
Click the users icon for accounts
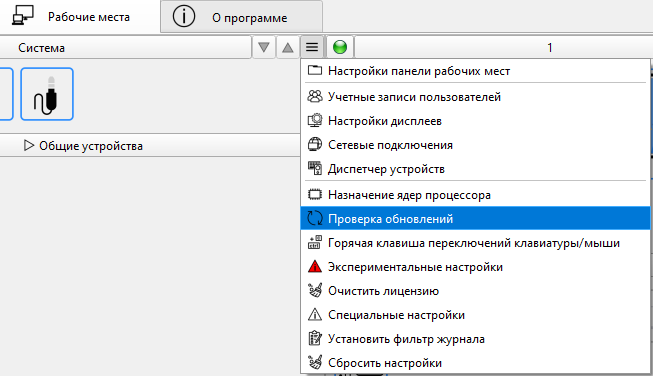pos(315,96)
